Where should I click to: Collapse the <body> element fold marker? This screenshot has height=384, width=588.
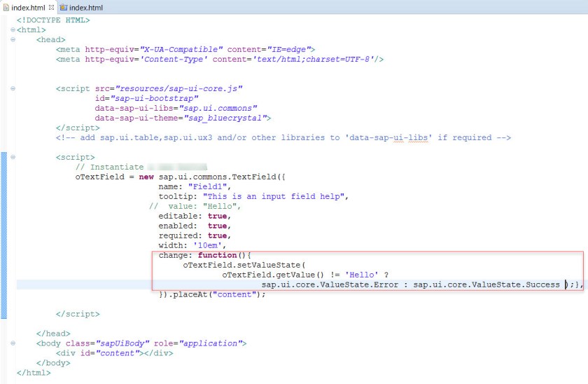(x=13, y=343)
